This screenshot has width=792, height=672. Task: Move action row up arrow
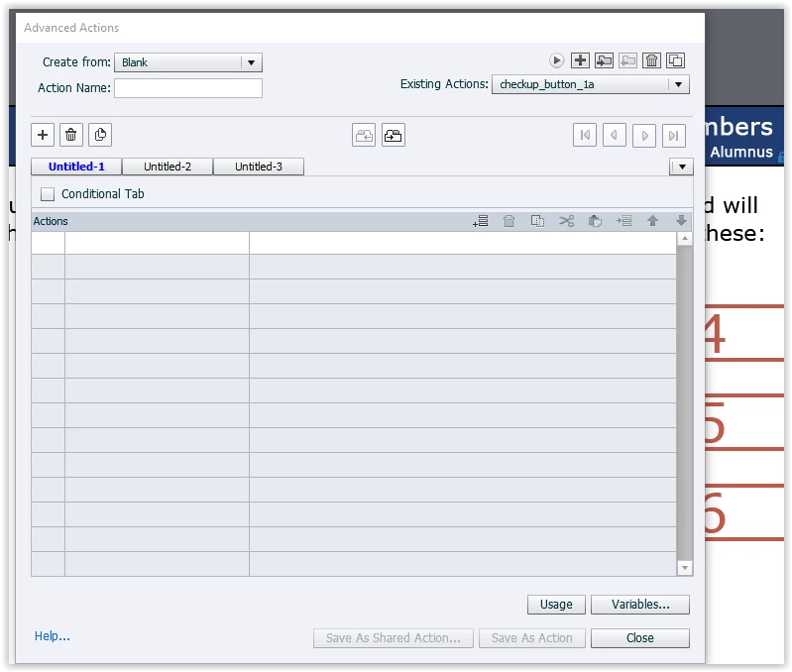652,221
